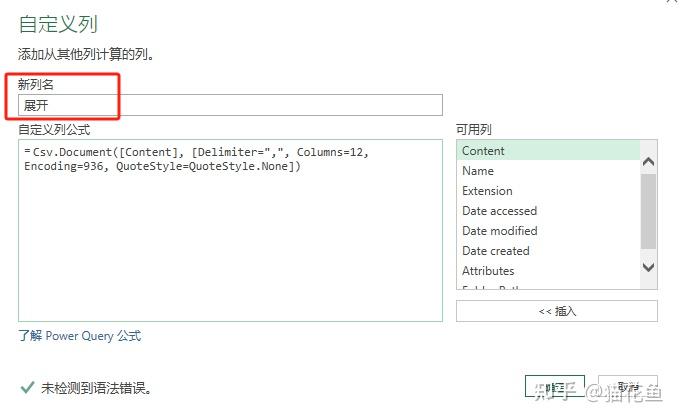Click the green syntax check mark icon

[27, 387]
